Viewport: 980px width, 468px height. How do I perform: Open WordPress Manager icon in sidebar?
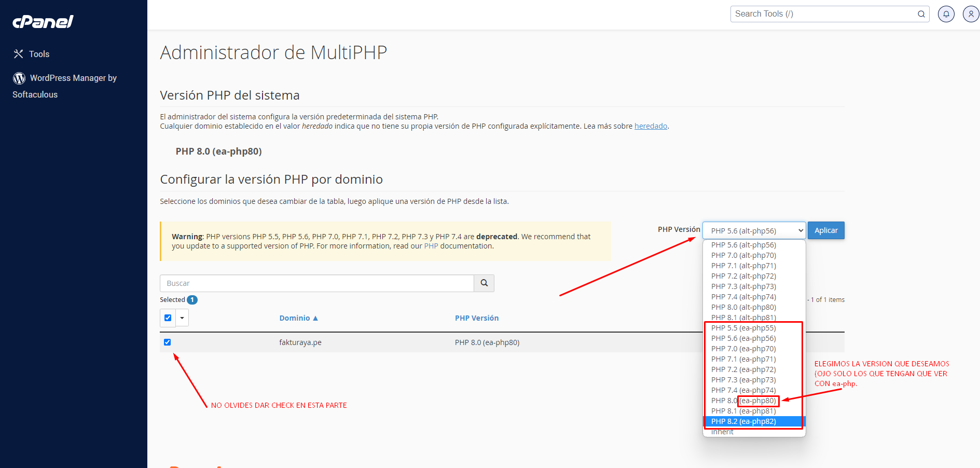(19, 78)
